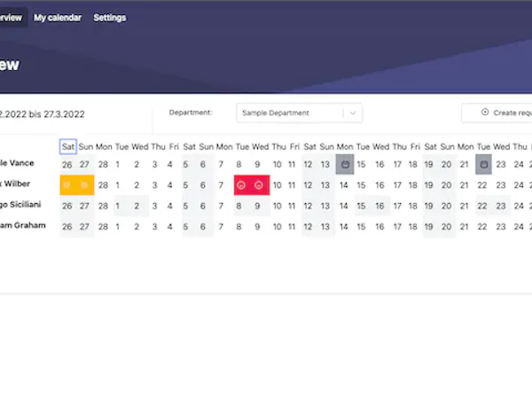Choose day 27 in the Graham row
Viewport: 532px width, 399px height.
coord(84,227)
